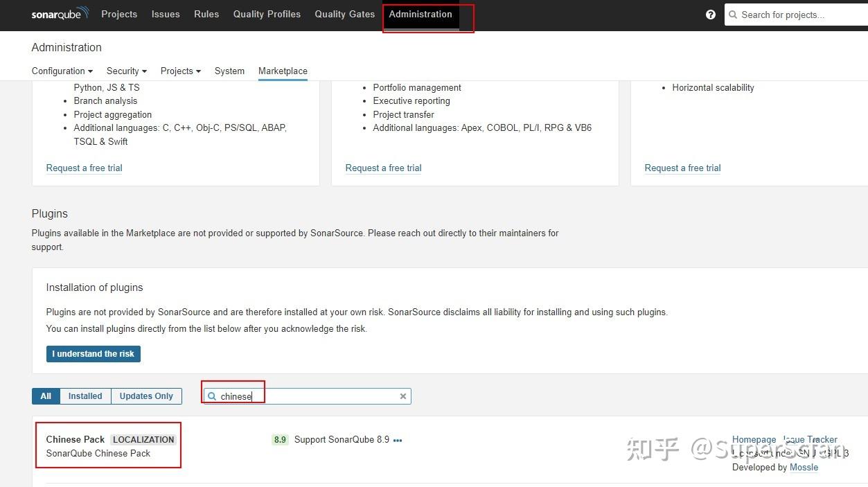The height and width of the screenshot is (487, 868).
Task: Click the Python, JS & TS line
Action: coord(107,87)
